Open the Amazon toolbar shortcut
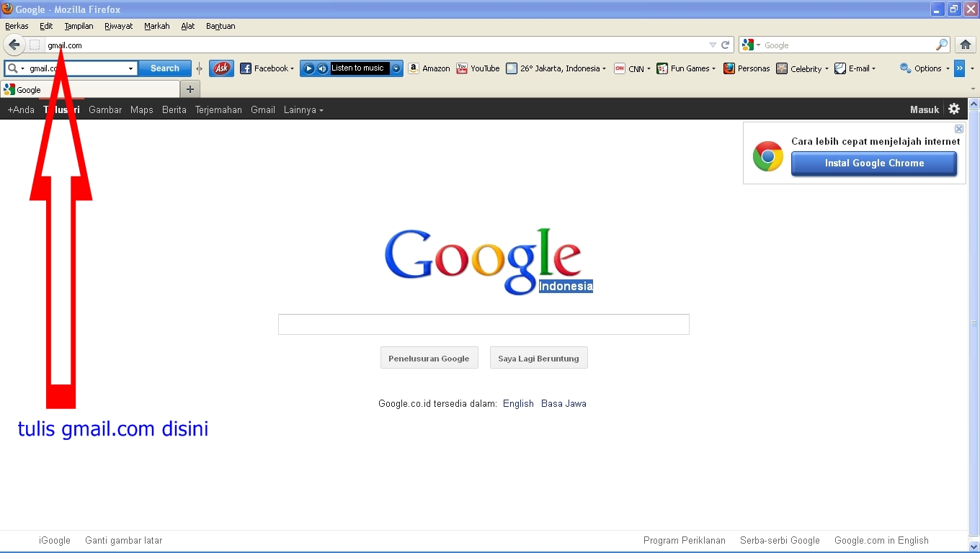The image size is (980, 553). [429, 68]
